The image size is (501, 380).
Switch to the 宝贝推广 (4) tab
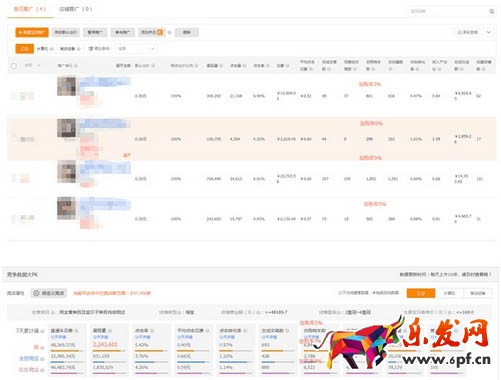[30, 9]
